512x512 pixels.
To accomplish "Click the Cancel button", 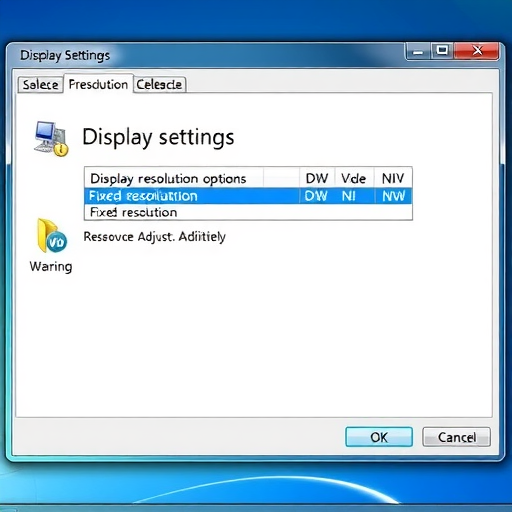I will point(456,437).
